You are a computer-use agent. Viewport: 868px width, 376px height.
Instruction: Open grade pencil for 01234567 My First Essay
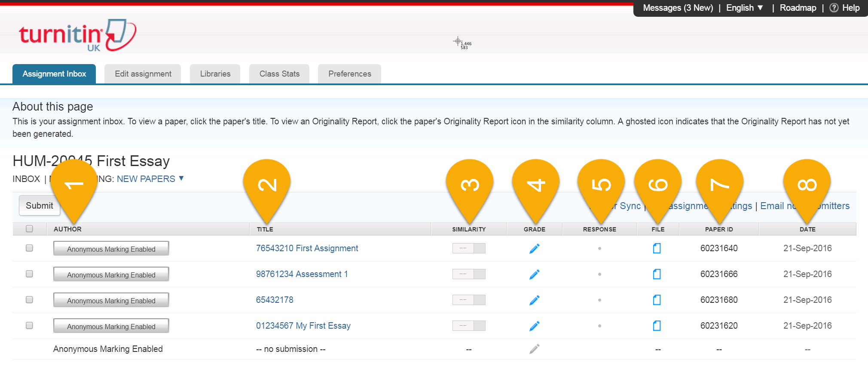534,326
